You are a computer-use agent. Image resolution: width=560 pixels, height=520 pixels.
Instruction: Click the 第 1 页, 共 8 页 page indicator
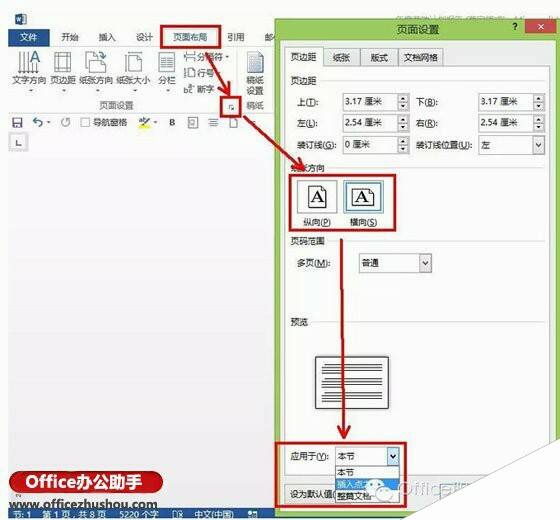74,514
